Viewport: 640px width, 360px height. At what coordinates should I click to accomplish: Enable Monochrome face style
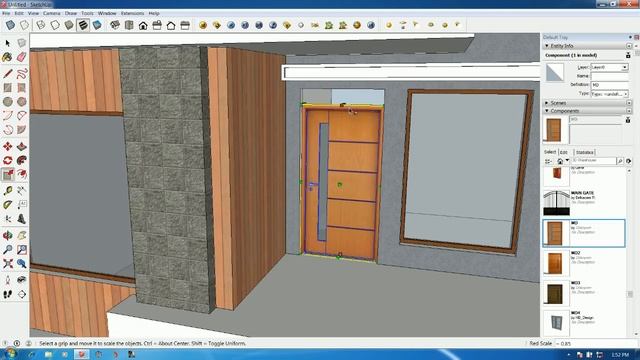pyautogui.click(x=97, y=25)
